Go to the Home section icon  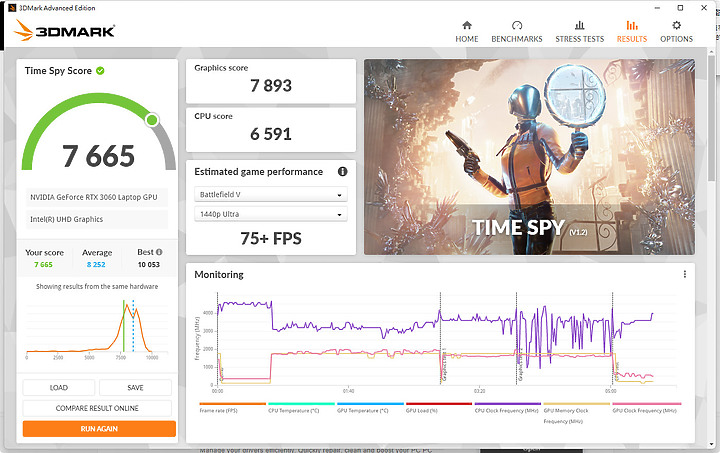467,25
